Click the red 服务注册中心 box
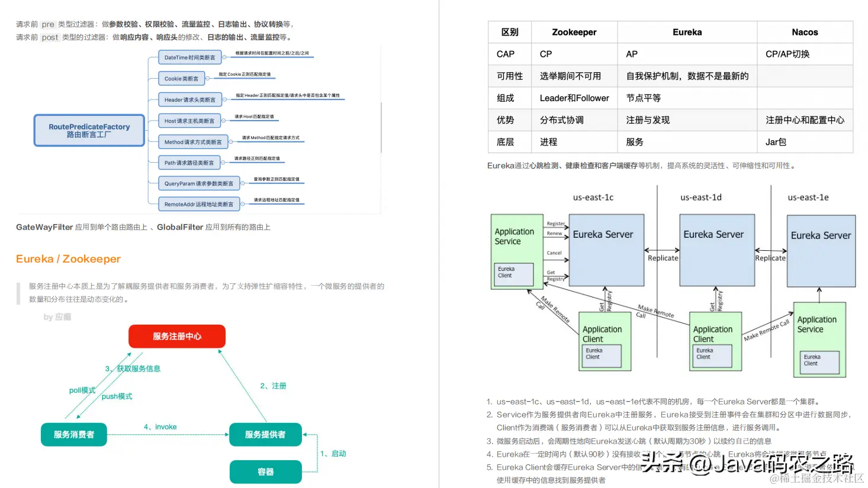This screenshot has width=868, height=488. point(177,336)
